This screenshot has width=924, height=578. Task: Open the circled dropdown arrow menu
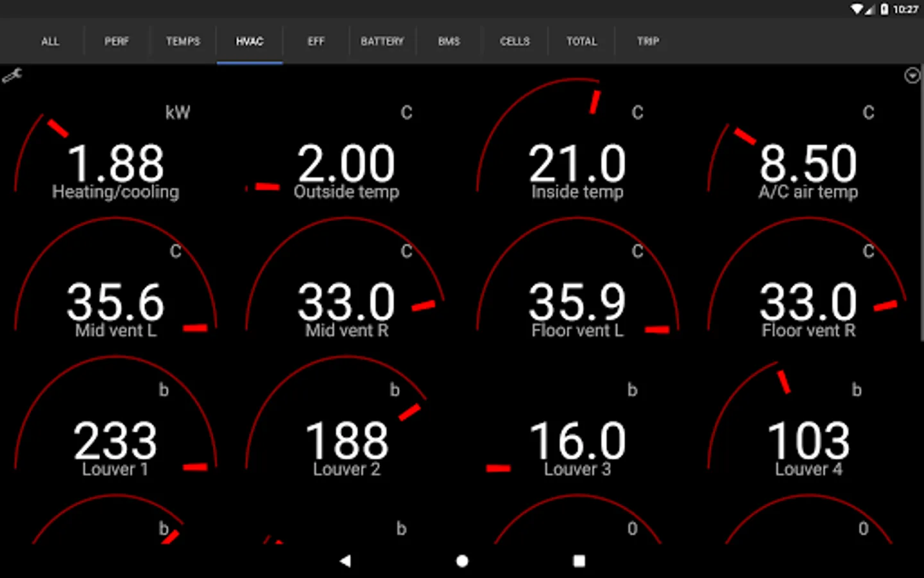pyautogui.click(x=912, y=76)
